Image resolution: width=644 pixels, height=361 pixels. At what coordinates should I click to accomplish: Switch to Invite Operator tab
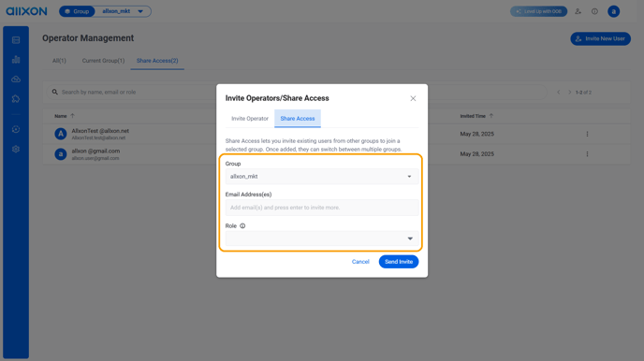click(x=250, y=119)
